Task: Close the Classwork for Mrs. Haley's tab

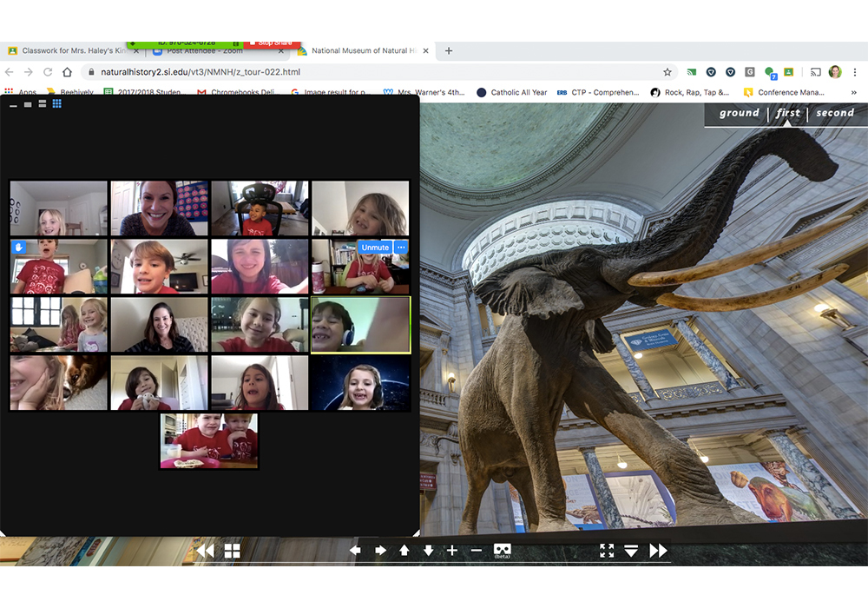Action: 136,51
